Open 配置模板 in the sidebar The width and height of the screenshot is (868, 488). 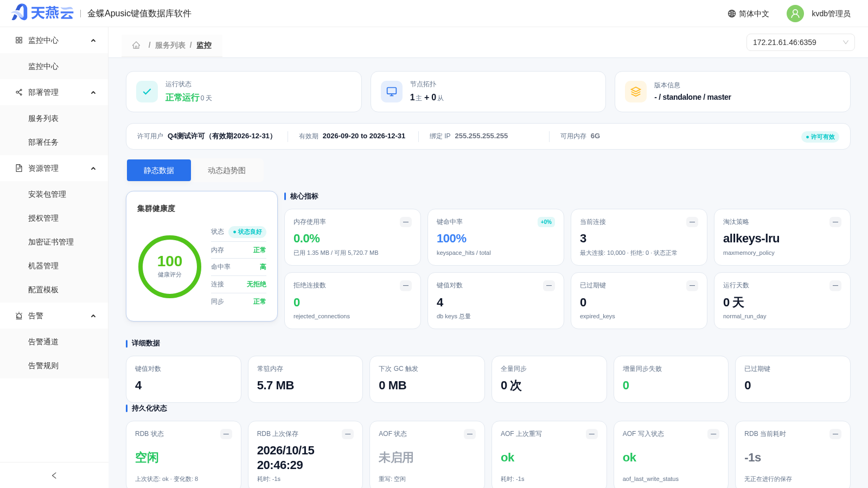pyautogui.click(x=54, y=290)
